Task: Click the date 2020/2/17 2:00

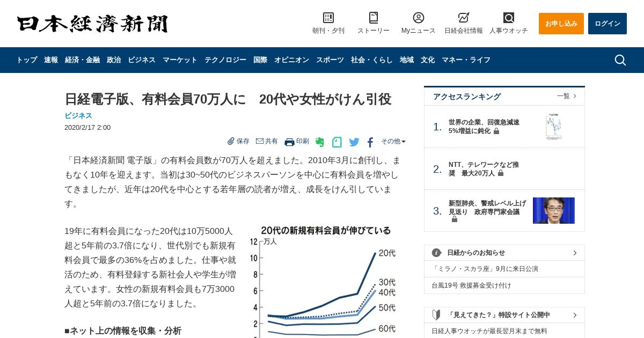Action: (87, 128)
